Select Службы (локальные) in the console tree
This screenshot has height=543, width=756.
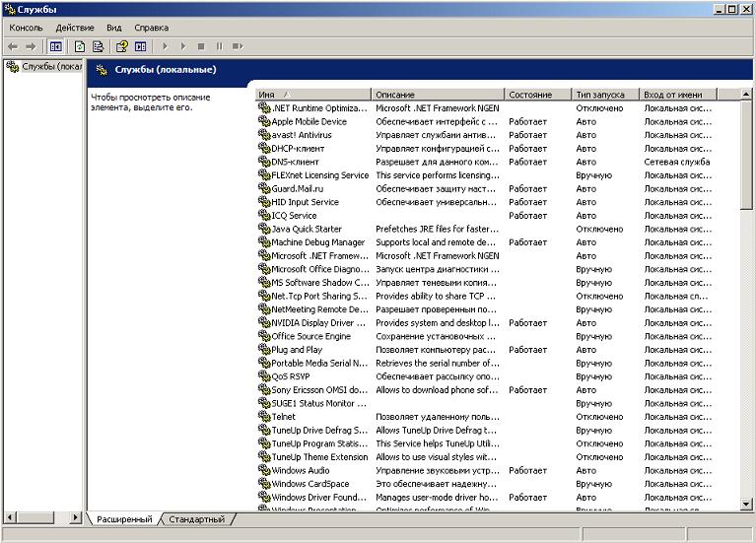tap(45, 67)
